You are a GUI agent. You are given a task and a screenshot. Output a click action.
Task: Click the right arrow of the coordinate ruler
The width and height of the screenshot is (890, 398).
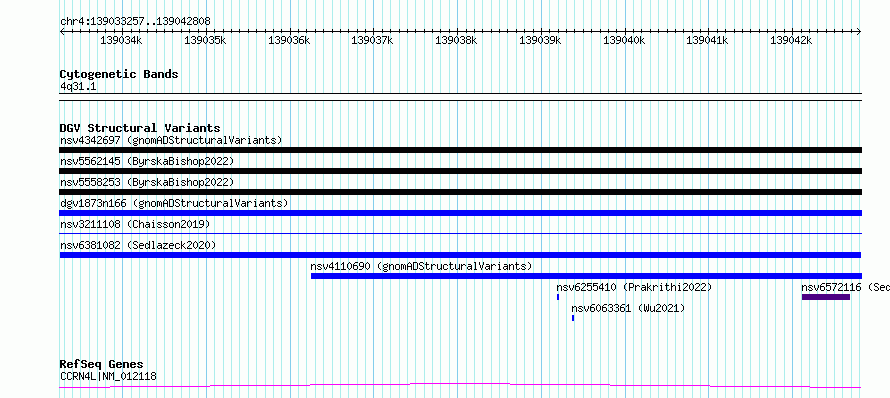coord(859,32)
